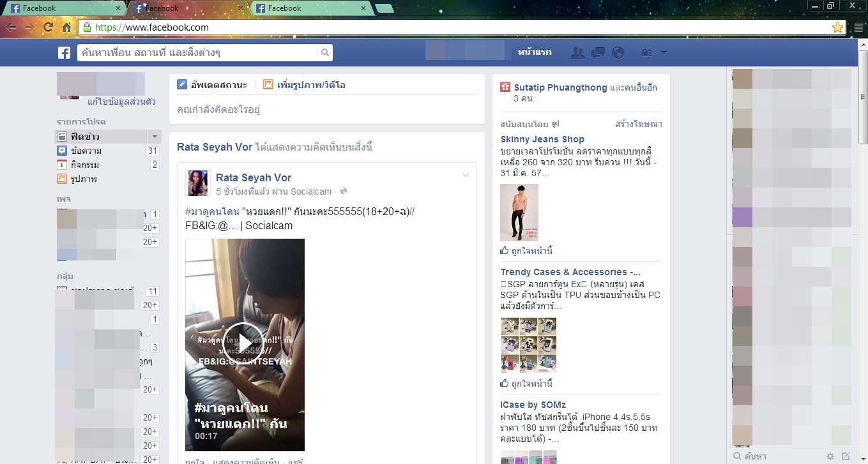Open the Trendy Cases & Accessories ad link
The width and height of the screenshot is (868, 464).
571,272
